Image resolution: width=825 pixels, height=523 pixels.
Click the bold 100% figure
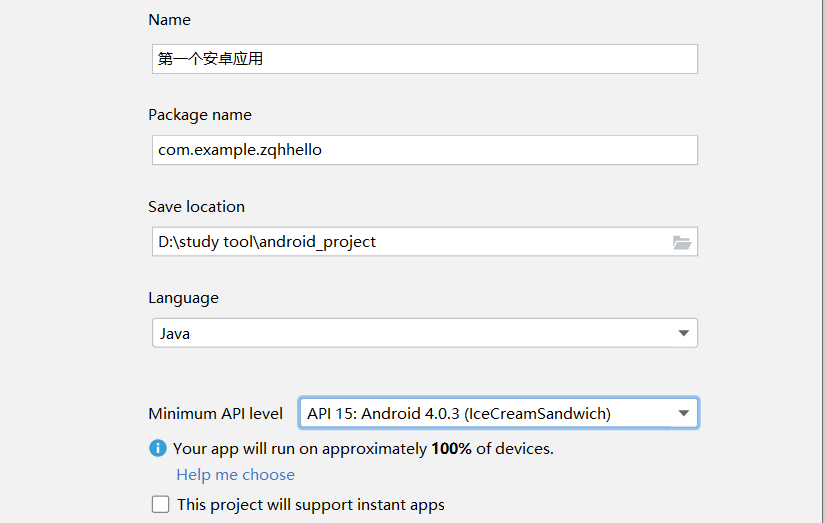pyautogui.click(x=451, y=449)
